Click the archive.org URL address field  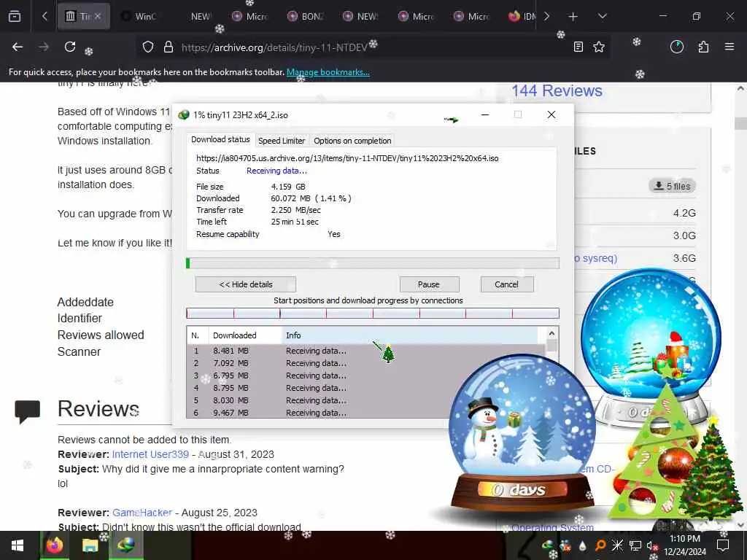[x=274, y=47]
